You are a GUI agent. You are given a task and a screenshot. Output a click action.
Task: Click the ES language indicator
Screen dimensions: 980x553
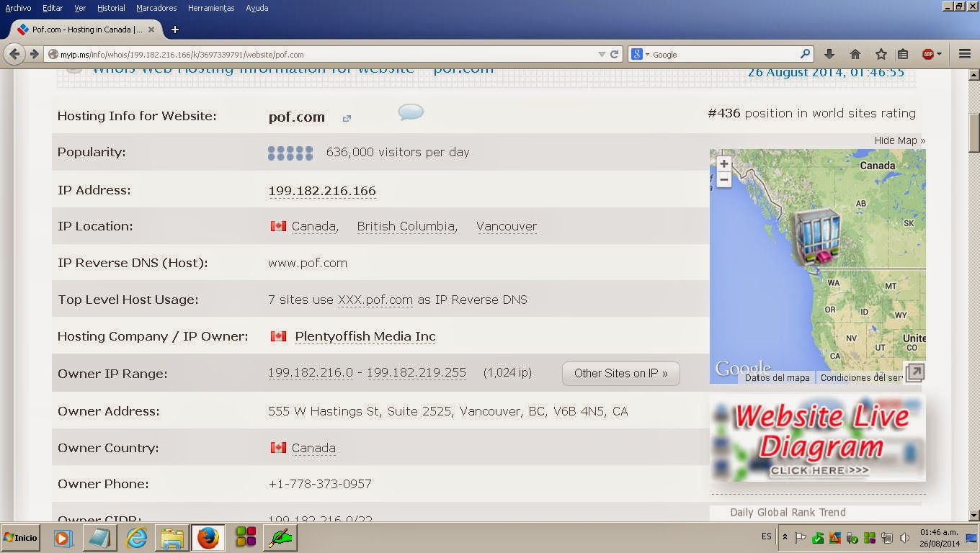click(766, 537)
